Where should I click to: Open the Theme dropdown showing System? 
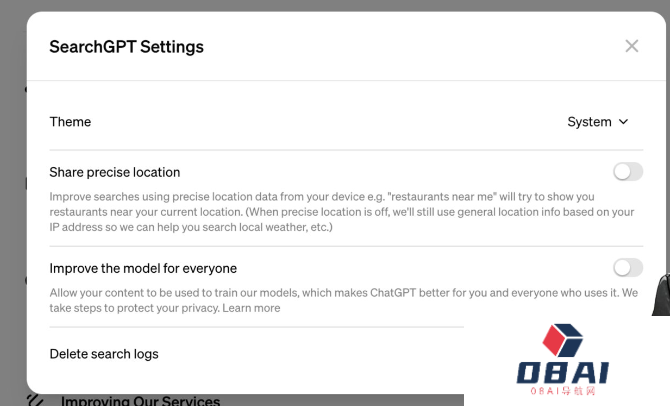(x=598, y=122)
